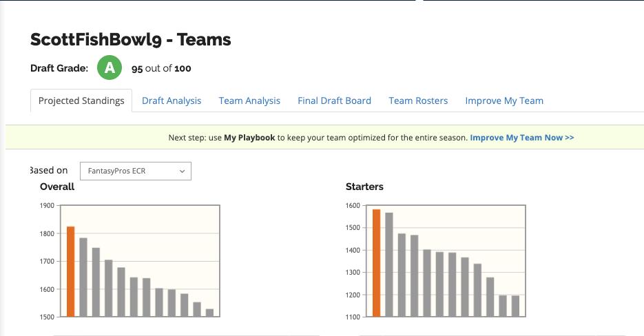644x336 pixels.
Task: Click the shortest gray bar in Overall chart
Action: pyautogui.click(x=209, y=313)
